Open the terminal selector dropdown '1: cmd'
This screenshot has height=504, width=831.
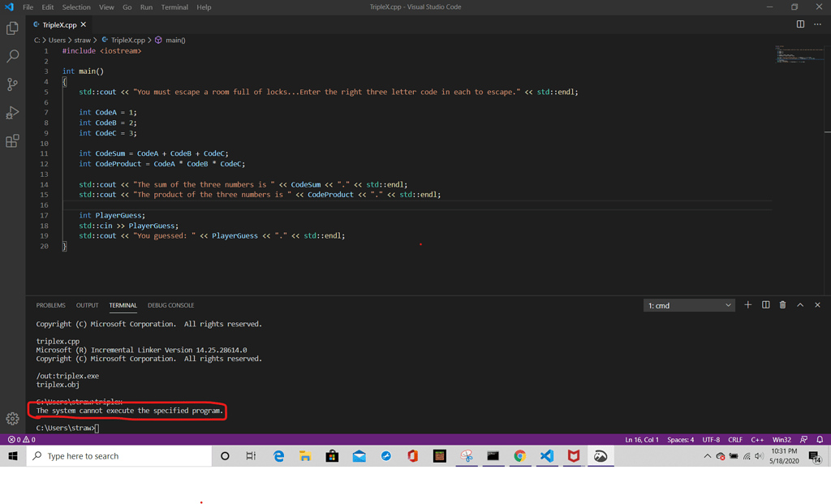click(689, 305)
